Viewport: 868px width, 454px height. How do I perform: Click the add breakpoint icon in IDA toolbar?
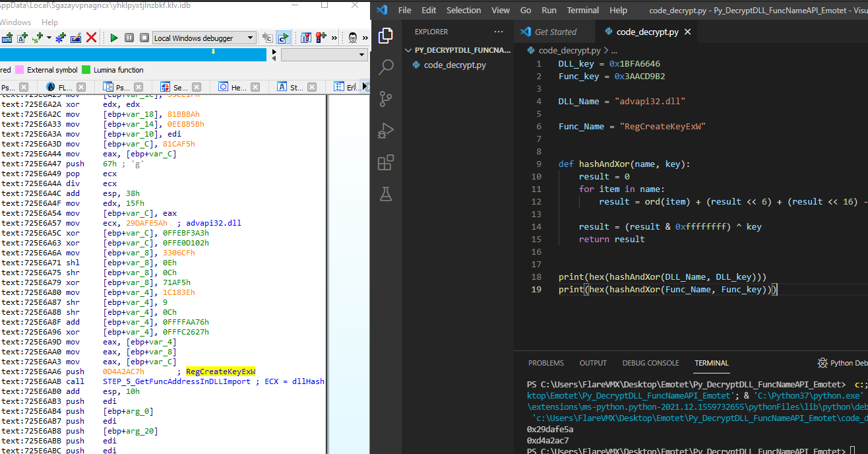click(321, 38)
